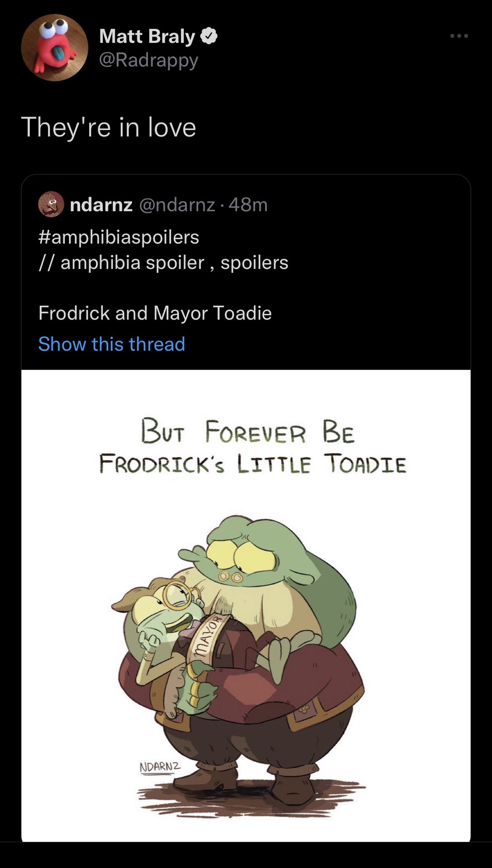Open the Frodrick and Toadie artwork image
492x868 pixels.
(x=246, y=606)
